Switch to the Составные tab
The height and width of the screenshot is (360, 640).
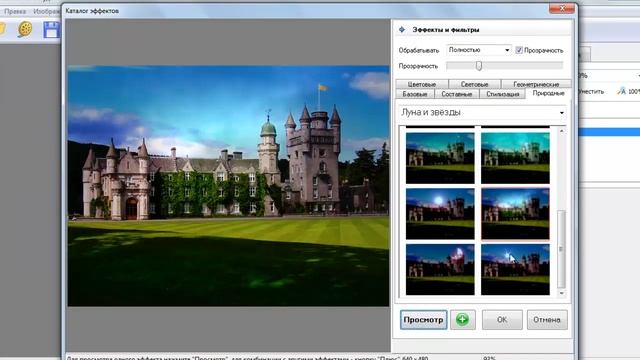click(x=456, y=94)
